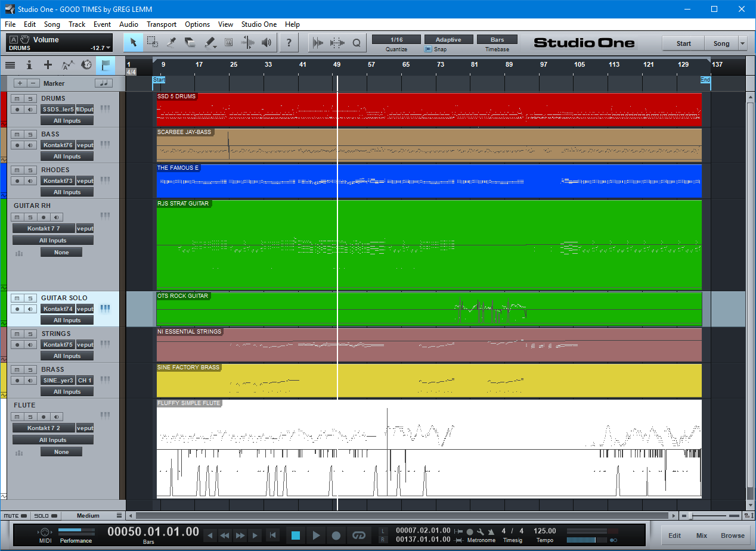Open the Adaptive snap dropdown
Image resolution: width=756 pixels, height=551 pixels.
click(x=448, y=39)
